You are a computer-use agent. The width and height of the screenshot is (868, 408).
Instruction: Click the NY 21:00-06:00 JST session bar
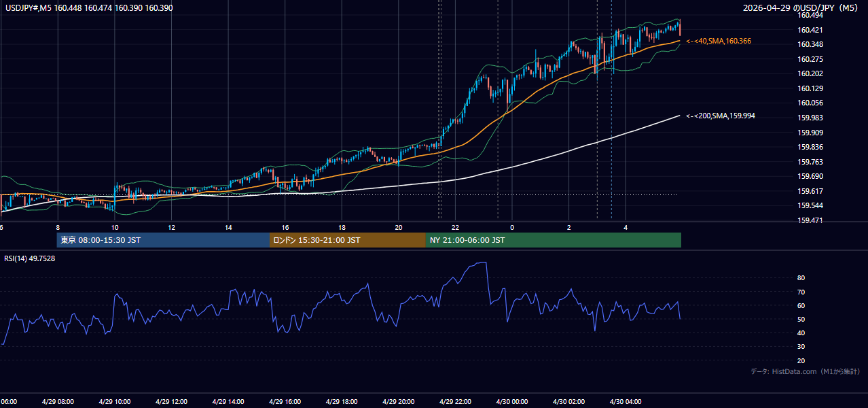point(554,240)
